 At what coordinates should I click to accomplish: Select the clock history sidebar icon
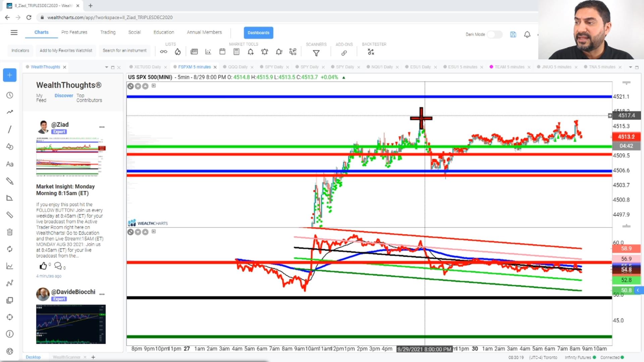point(10,96)
